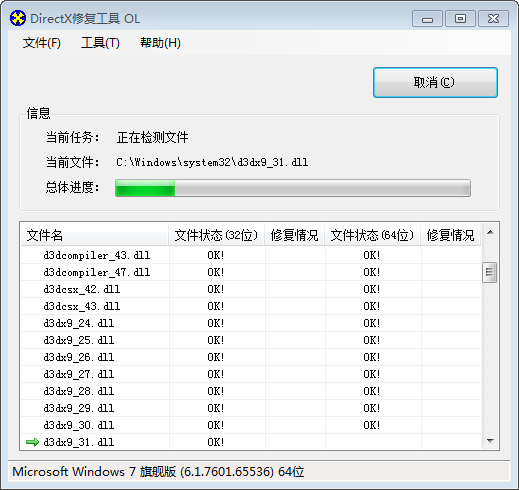Select the d3dcompiler_47.dll row
The height and width of the screenshot is (490, 519).
point(251,272)
